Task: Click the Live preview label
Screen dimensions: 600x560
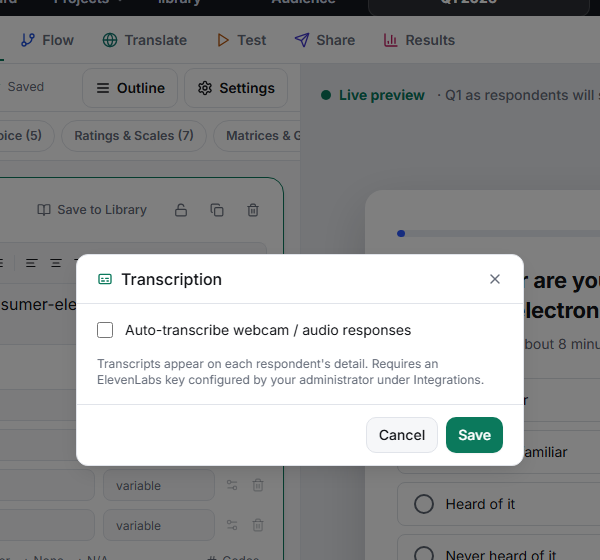Action: [x=382, y=95]
